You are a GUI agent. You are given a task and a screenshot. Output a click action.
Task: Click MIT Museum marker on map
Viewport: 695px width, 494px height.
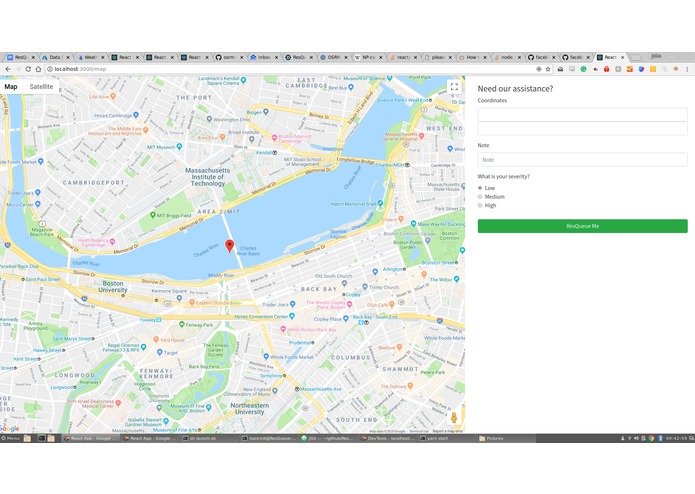[x=179, y=146]
